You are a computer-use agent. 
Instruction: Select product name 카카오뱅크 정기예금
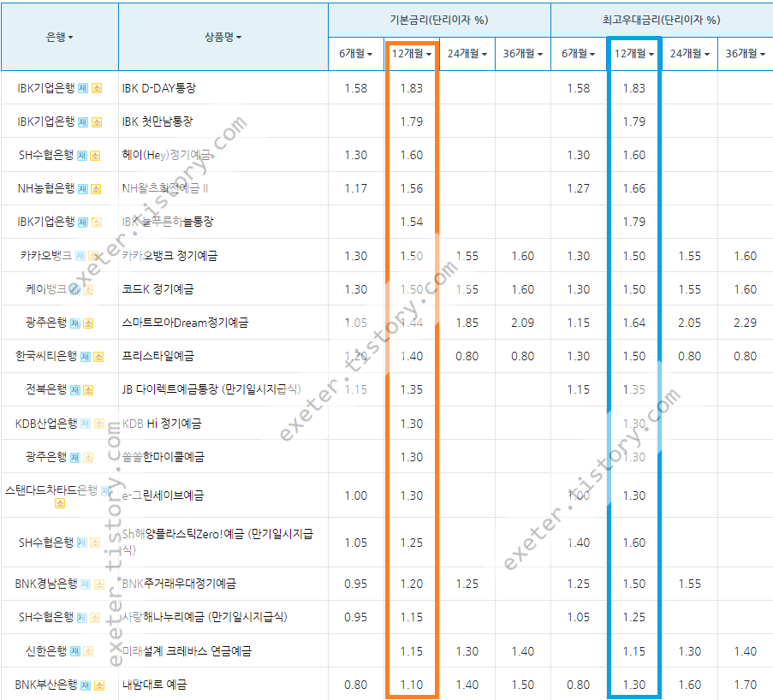(x=169, y=256)
